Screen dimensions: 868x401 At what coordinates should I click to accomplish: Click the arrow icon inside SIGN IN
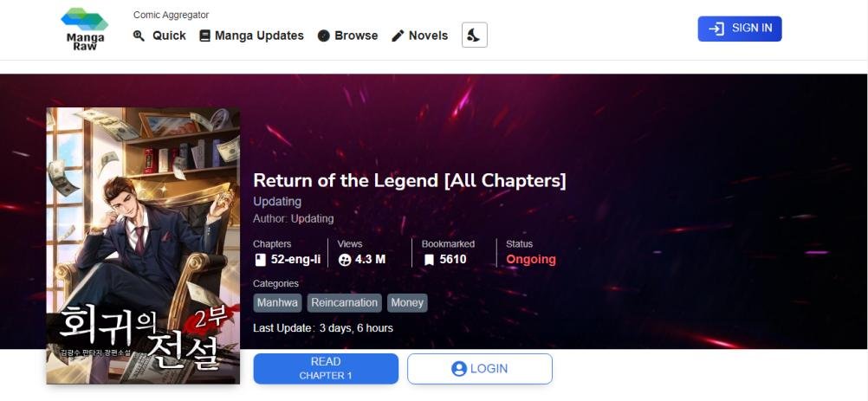(716, 29)
